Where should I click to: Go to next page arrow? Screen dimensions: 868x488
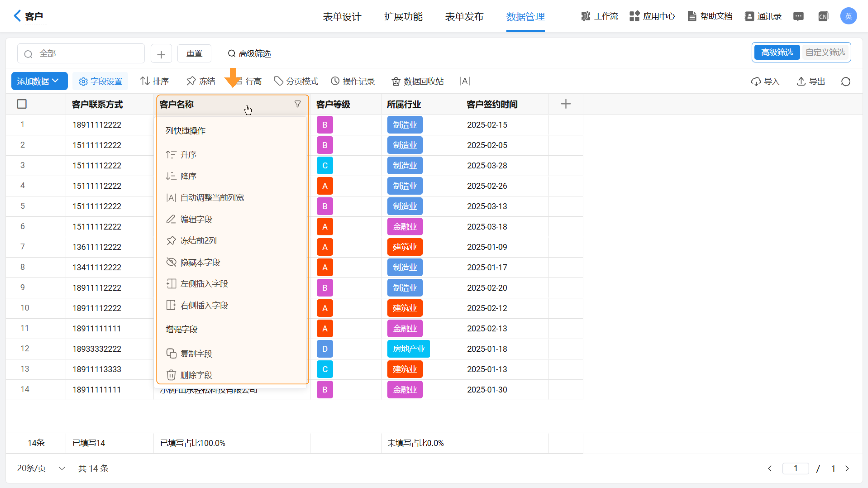click(847, 469)
